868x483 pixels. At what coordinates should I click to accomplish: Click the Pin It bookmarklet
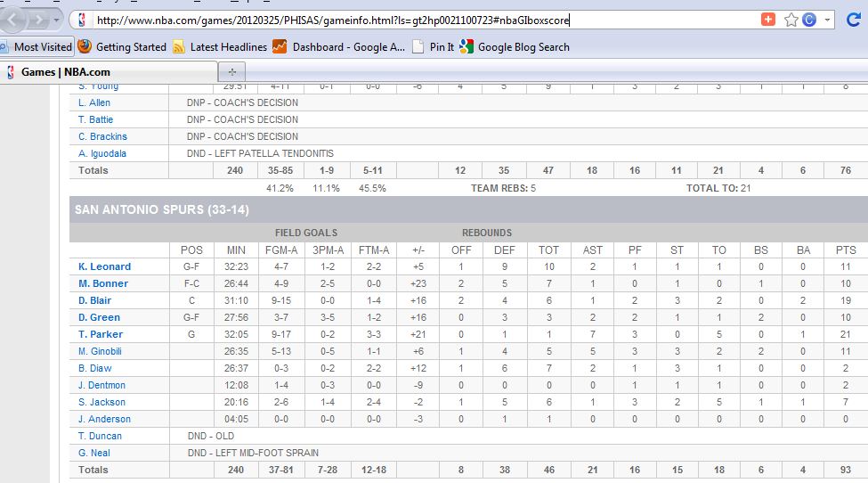click(433, 47)
